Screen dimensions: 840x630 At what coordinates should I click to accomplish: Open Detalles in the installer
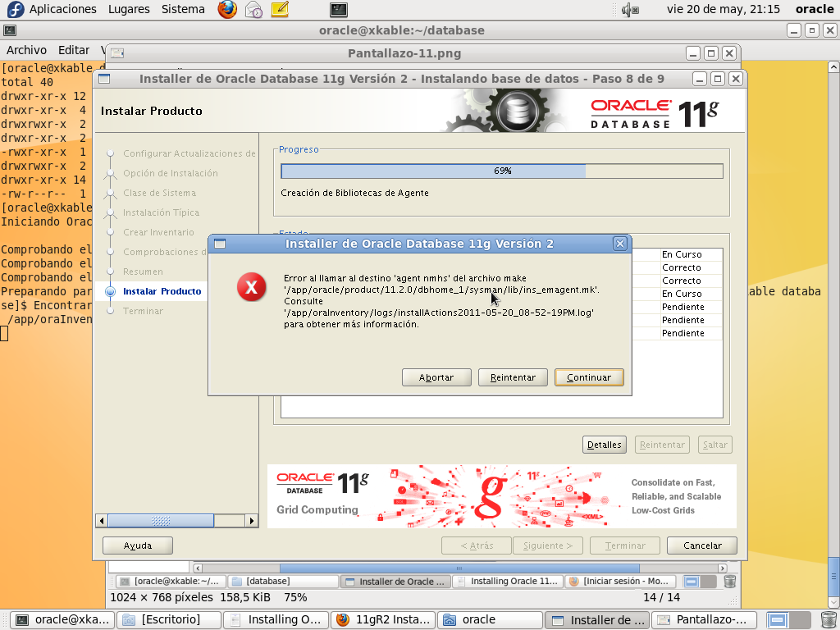tap(605, 445)
